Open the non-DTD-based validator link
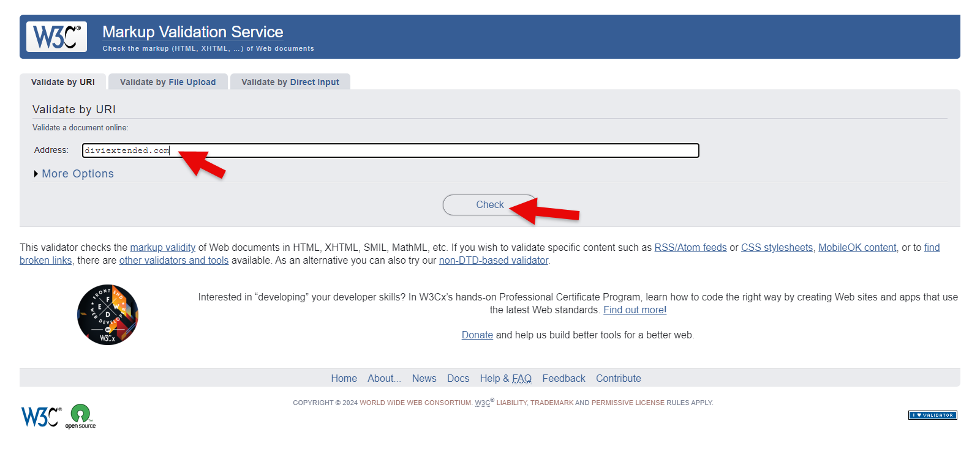This screenshot has height=454, width=980. 494,260
